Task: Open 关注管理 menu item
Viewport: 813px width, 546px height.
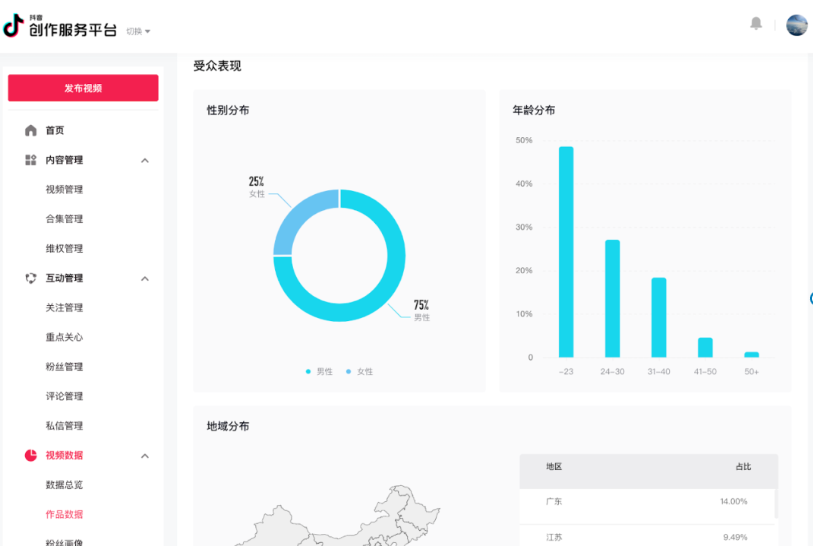Action: point(64,307)
